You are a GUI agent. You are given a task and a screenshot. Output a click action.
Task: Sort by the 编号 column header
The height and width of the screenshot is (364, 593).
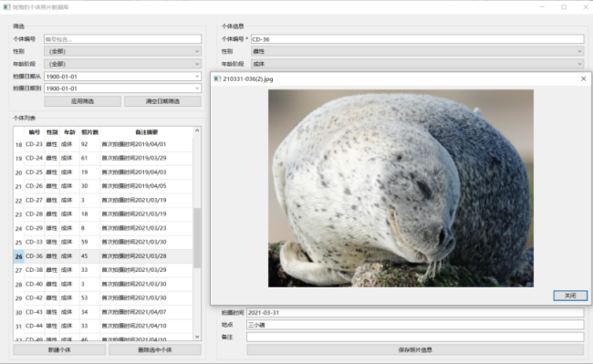[34, 132]
